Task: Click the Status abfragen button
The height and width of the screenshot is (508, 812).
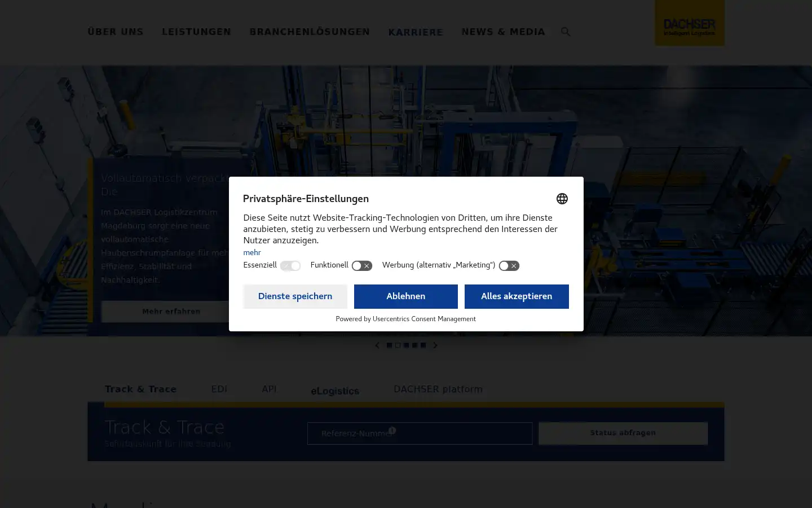Action: 623,433
